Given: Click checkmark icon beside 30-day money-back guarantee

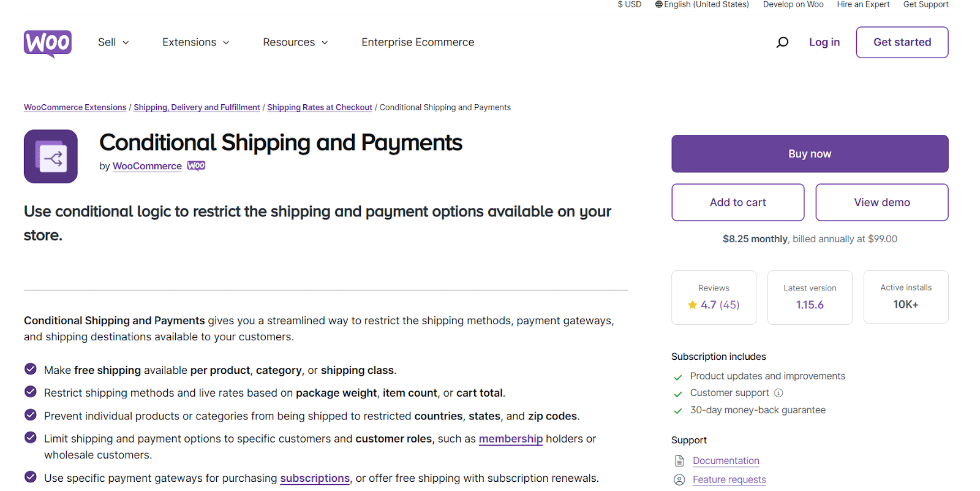Looking at the screenshot, I should coord(678,411).
